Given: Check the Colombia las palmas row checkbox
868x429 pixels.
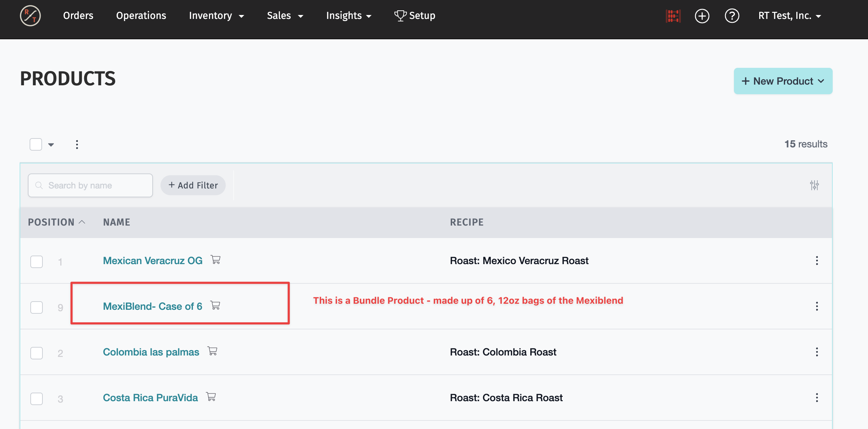Looking at the screenshot, I should coord(36,353).
